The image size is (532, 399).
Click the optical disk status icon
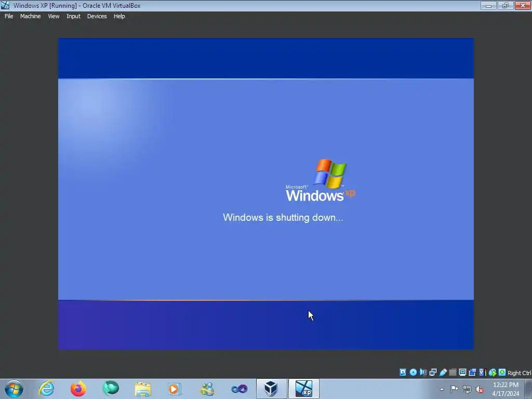point(413,372)
